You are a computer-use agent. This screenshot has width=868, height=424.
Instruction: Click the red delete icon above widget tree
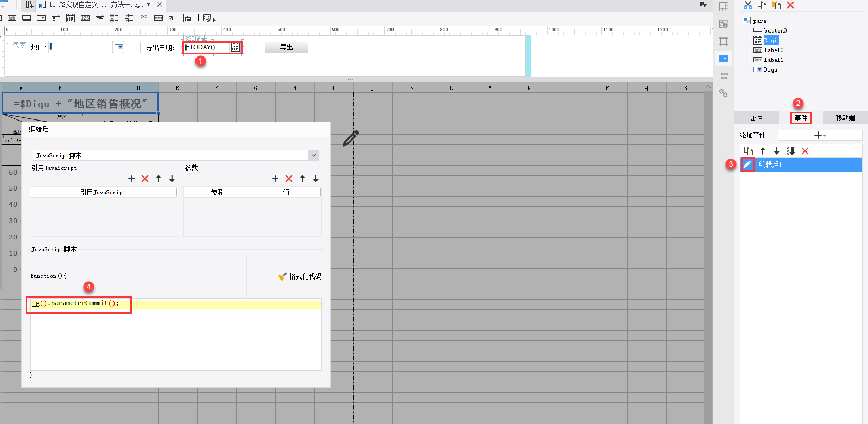point(790,5)
